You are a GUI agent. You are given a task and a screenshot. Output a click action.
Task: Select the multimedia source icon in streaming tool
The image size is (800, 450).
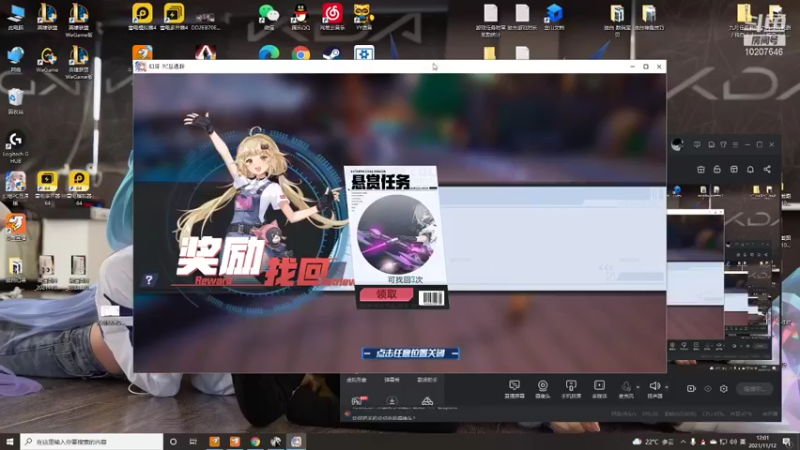599,388
